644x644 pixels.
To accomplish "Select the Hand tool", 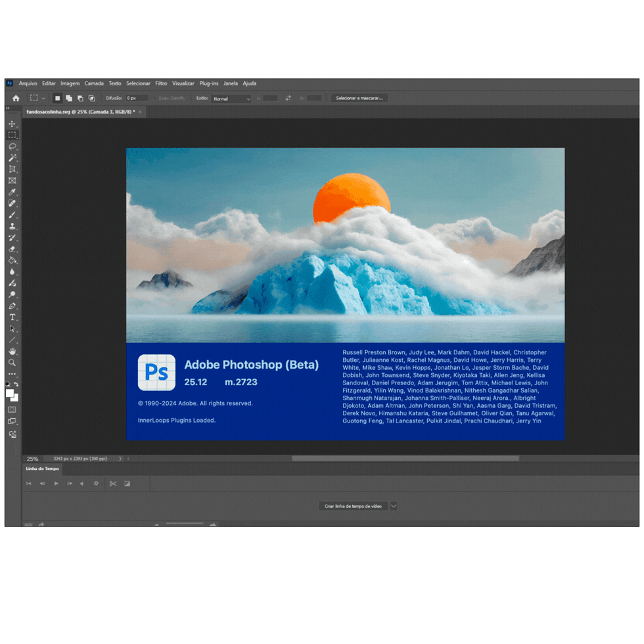I will click(x=12, y=351).
